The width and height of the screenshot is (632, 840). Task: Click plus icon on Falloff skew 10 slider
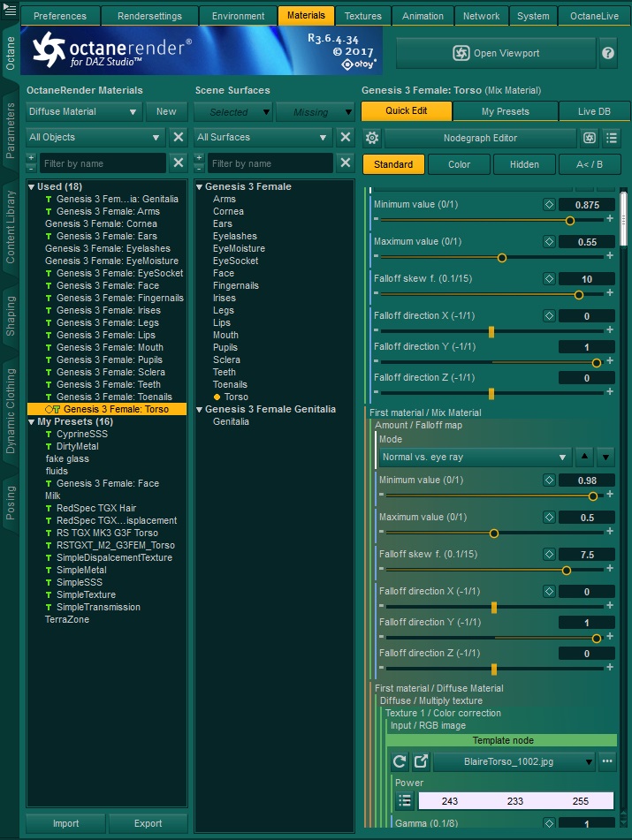click(x=610, y=293)
